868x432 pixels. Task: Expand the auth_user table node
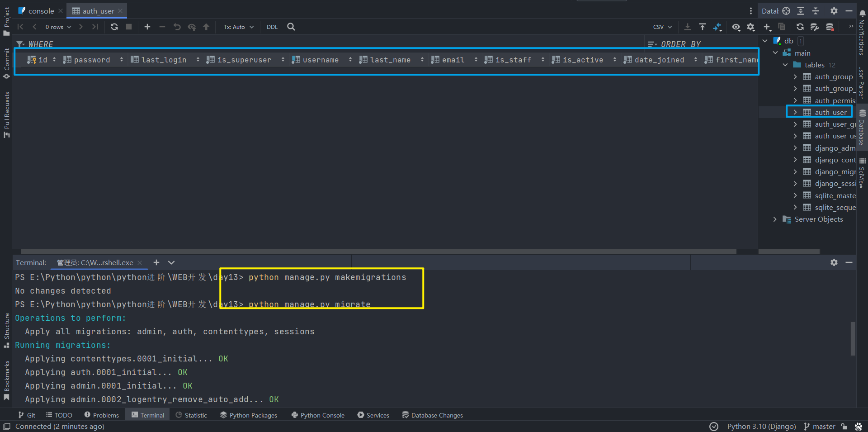(795, 112)
